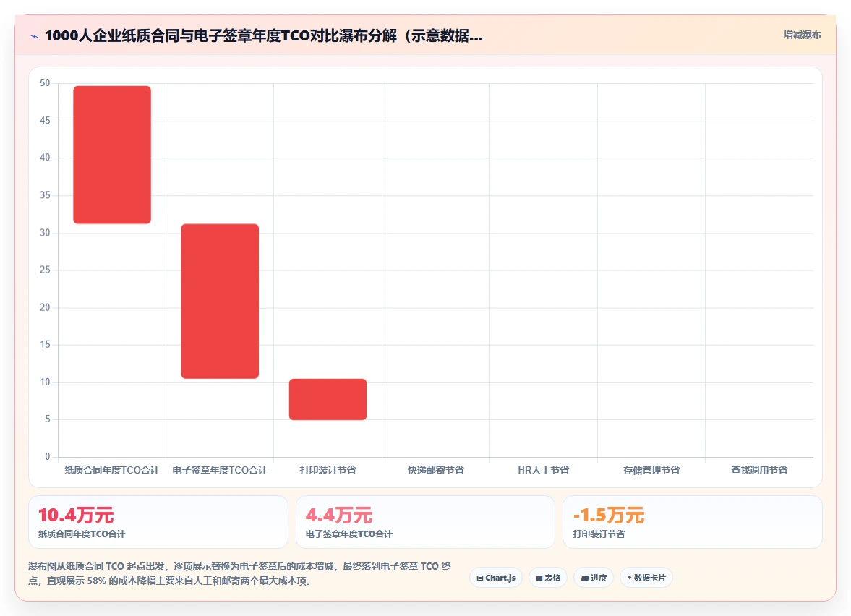Click the 表格 tag chip
The height and width of the screenshot is (616, 851).
[x=548, y=578]
